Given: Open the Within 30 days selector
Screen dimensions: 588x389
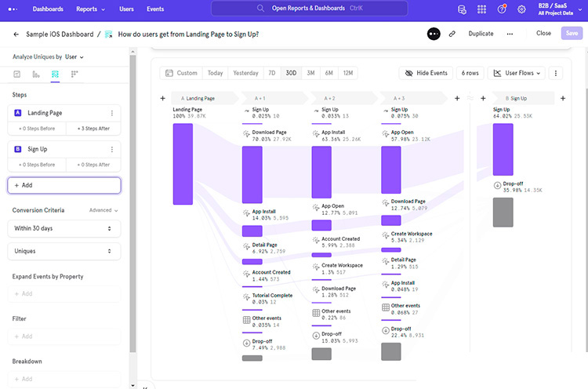Looking at the screenshot, I should coord(66,228).
